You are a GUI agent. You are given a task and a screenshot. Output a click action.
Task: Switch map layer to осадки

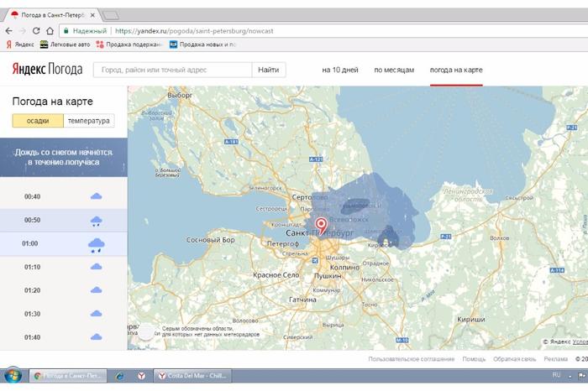[x=37, y=121]
